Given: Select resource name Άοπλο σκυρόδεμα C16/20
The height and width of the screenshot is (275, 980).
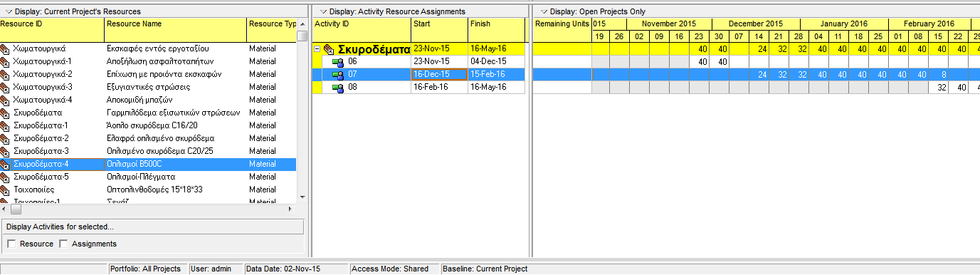Looking at the screenshot, I should [x=152, y=126].
